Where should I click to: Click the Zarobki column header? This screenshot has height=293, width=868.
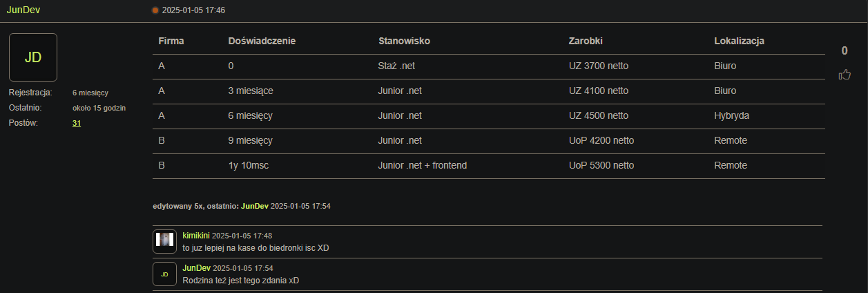pos(586,41)
